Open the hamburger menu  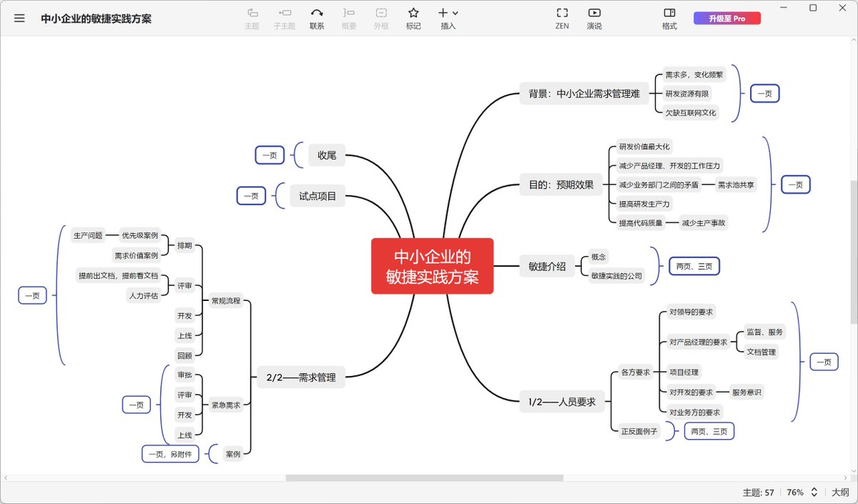point(19,19)
